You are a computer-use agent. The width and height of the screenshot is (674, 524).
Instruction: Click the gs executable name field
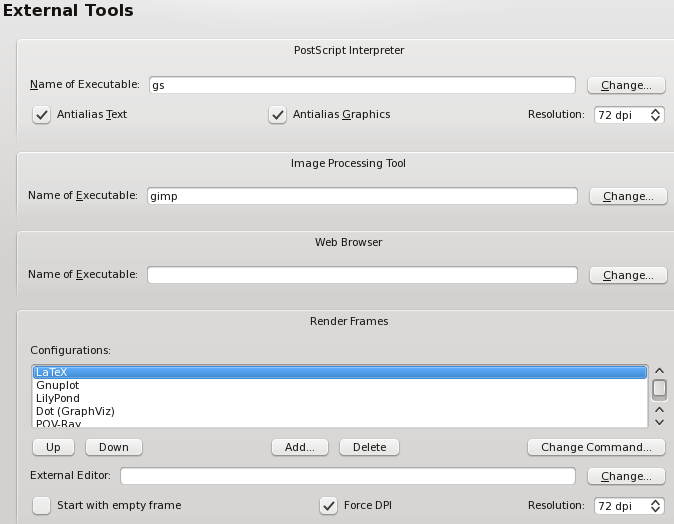click(x=362, y=85)
